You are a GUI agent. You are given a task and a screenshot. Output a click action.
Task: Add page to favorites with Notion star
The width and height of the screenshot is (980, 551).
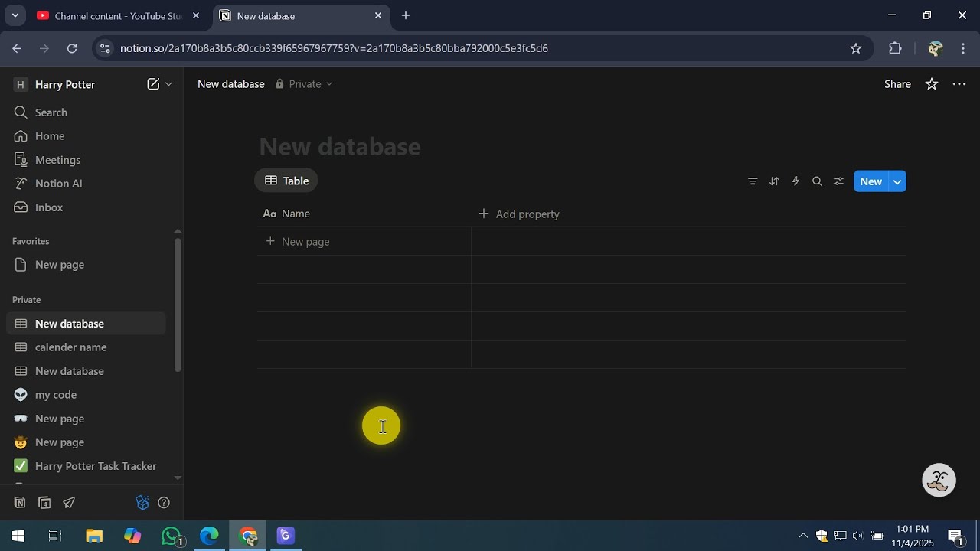[x=932, y=84]
